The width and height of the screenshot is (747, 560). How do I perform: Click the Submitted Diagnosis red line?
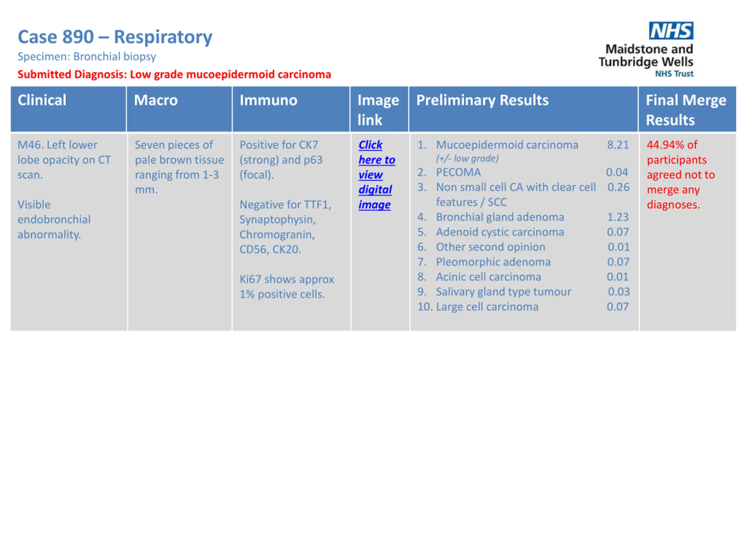(174, 74)
